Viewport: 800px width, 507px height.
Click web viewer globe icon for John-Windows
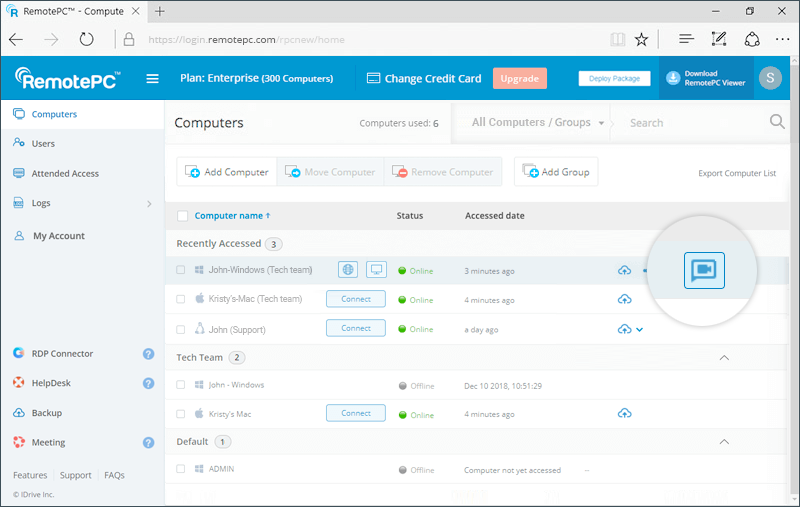(348, 270)
